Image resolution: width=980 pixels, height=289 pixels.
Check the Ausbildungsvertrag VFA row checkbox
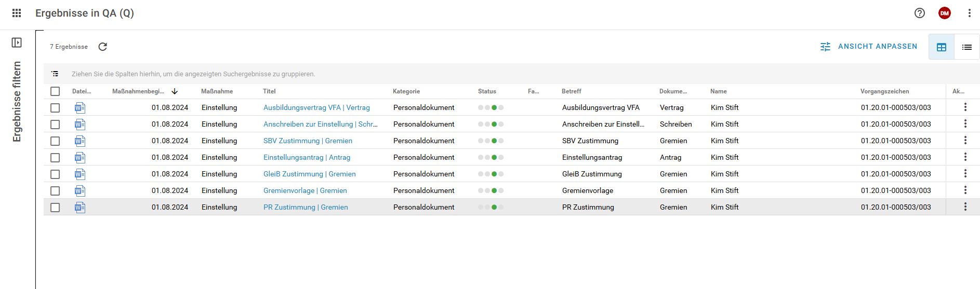pos(55,108)
